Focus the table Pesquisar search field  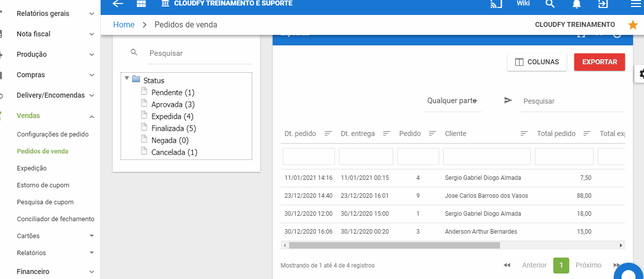(573, 101)
